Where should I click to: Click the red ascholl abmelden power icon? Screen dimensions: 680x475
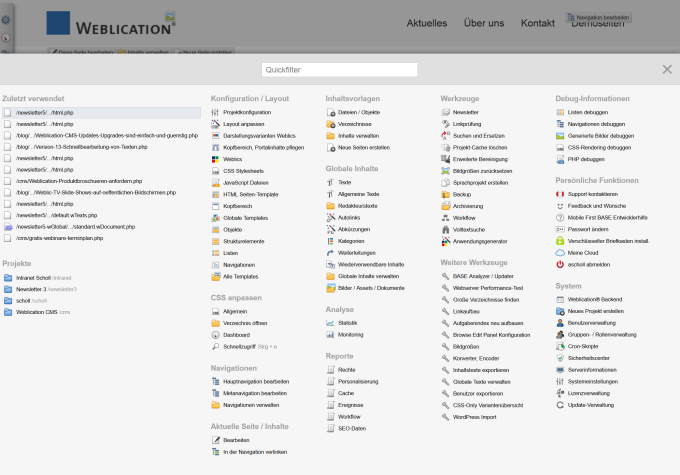coord(560,264)
